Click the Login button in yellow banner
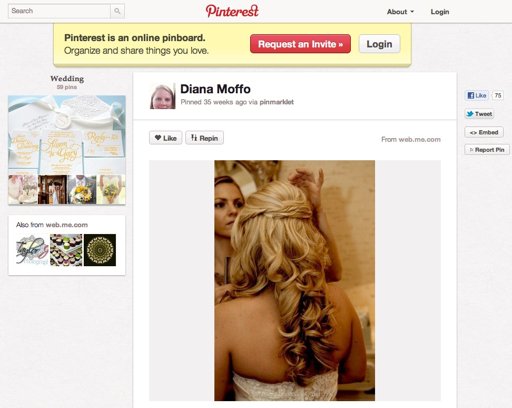 (379, 44)
